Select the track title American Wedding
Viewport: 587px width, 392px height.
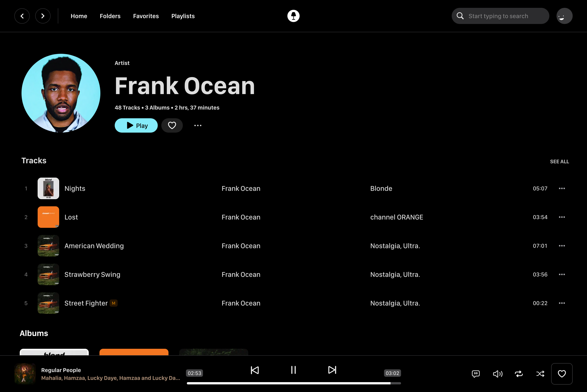click(x=94, y=246)
